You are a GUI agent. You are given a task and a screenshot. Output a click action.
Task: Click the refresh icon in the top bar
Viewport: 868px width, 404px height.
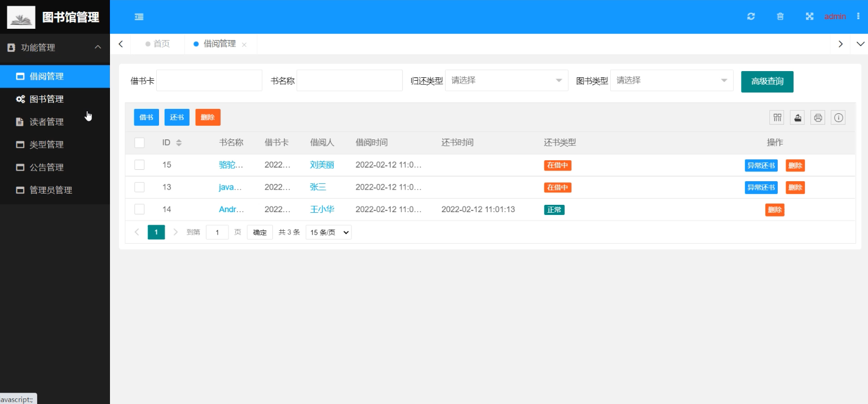click(751, 16)
